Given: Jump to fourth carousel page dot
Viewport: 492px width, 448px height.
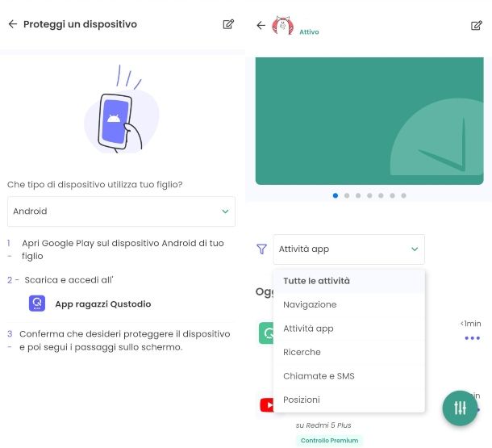Looking at the screenshot, I should (369, 195).
